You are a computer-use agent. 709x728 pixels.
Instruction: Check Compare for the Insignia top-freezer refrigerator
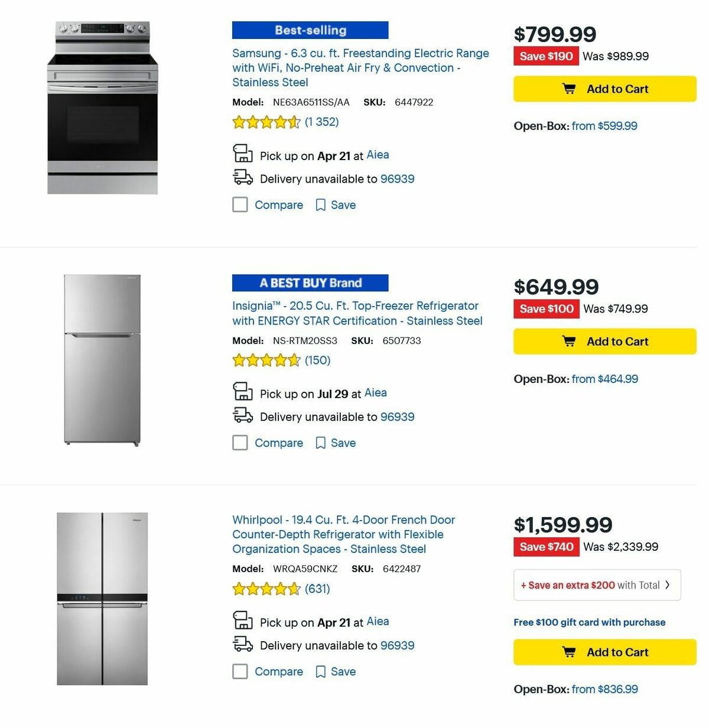(240, 443)
